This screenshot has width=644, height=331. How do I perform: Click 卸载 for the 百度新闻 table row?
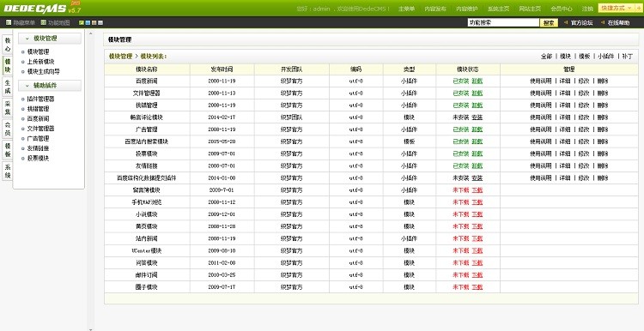click(x=477, y=81)
